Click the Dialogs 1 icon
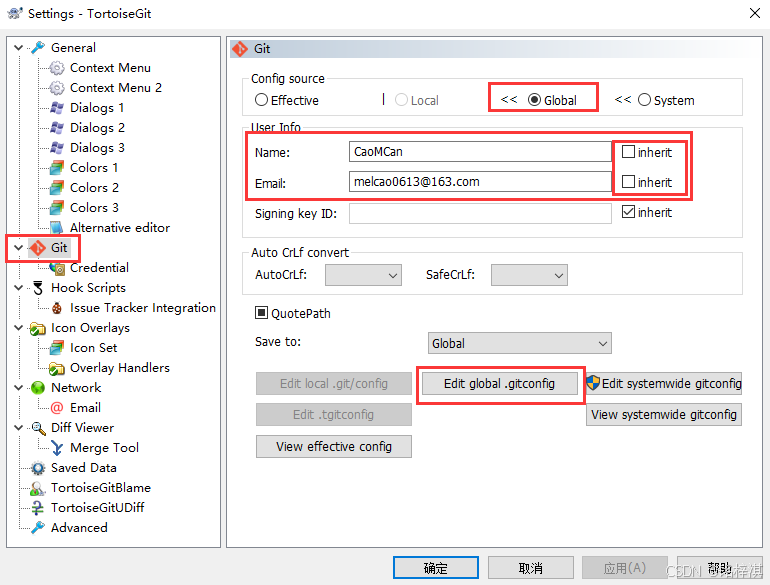 pos(57,108)
